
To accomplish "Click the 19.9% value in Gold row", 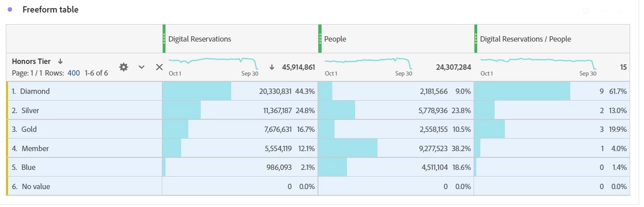I will click(x=618, y=129).
